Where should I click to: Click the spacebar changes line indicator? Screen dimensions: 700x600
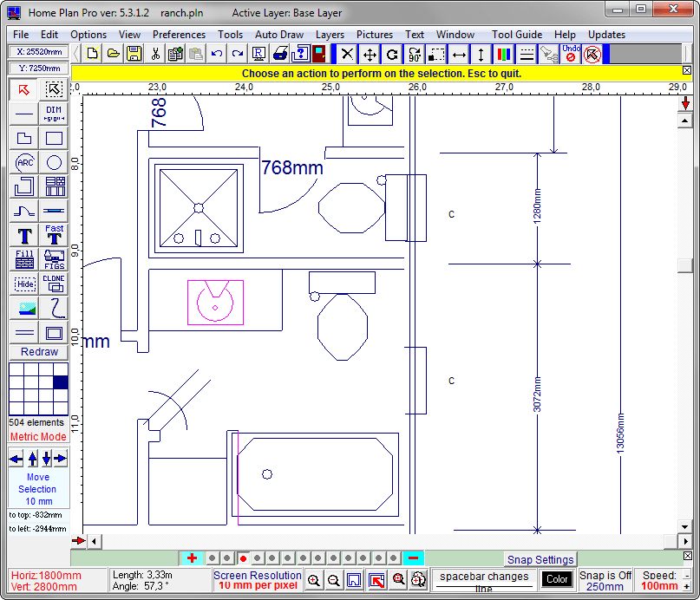tap(484, 581)
